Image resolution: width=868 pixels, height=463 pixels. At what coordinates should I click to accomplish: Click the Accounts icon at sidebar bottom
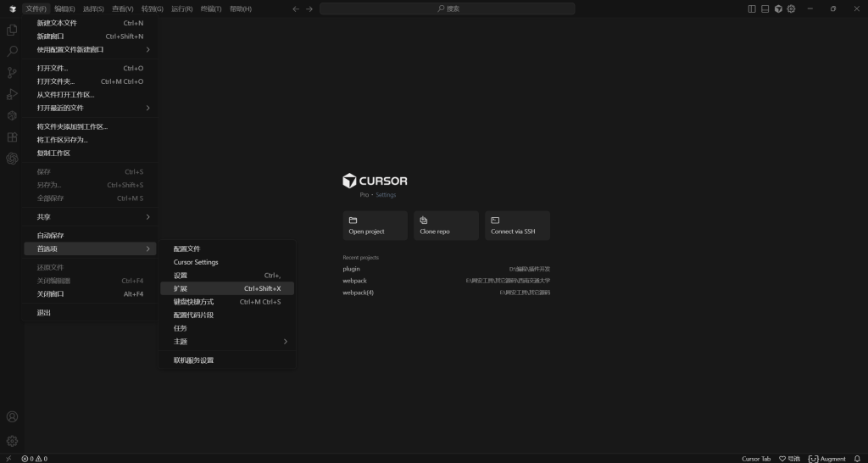pyautogui.click(x=12, y=417)
